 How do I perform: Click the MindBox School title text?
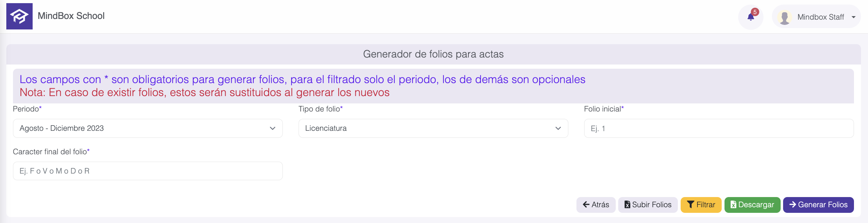pyautogui.click(x=71, y=16)
